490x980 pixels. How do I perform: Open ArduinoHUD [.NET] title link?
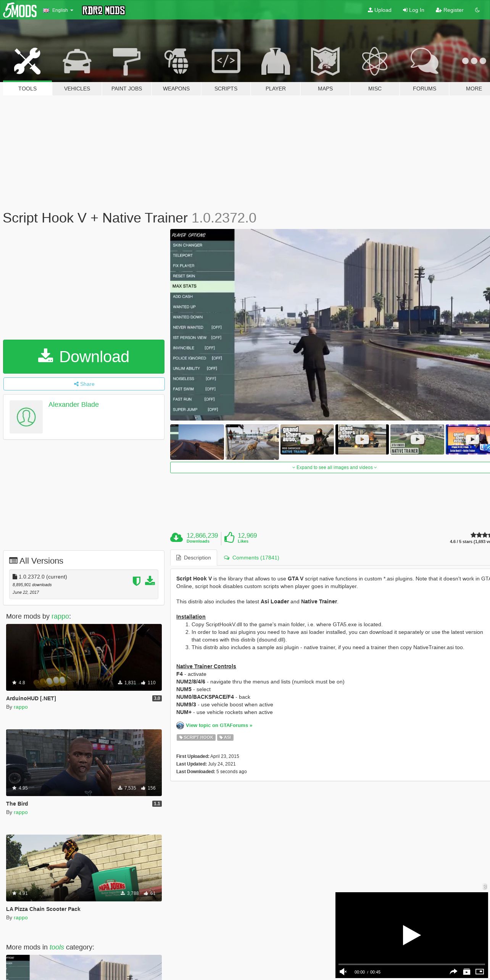[x=31, y=698]
